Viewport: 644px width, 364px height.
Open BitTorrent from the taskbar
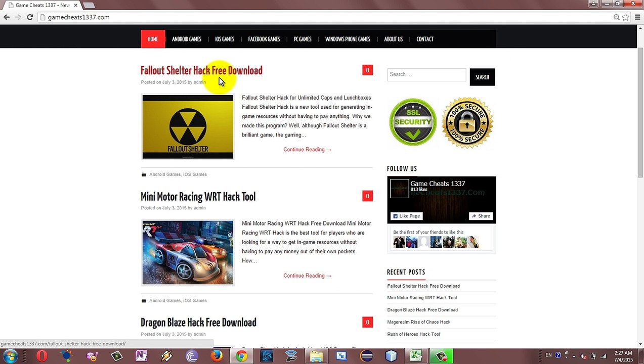[x=192, y=356]
